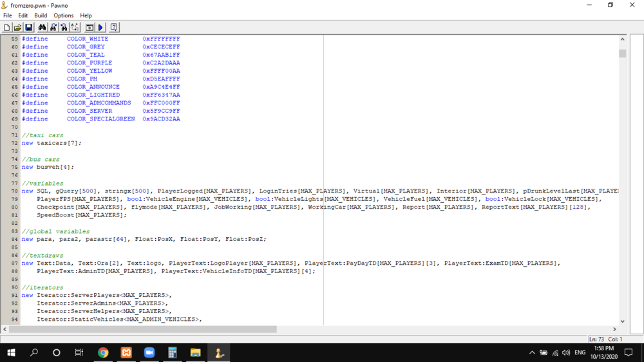Click busveh[4] declaration on line 75
The height and width of the screenshot is (362, 644).
click(55, 167)
